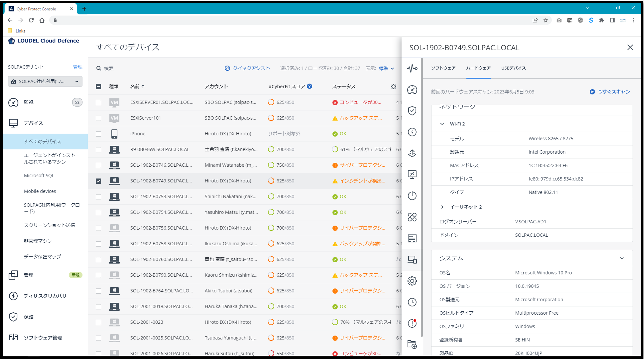Check the SOL-1902-B0753 row checkbox
Viewport: 644px width, 359px height.
click(x=98, y=197)
